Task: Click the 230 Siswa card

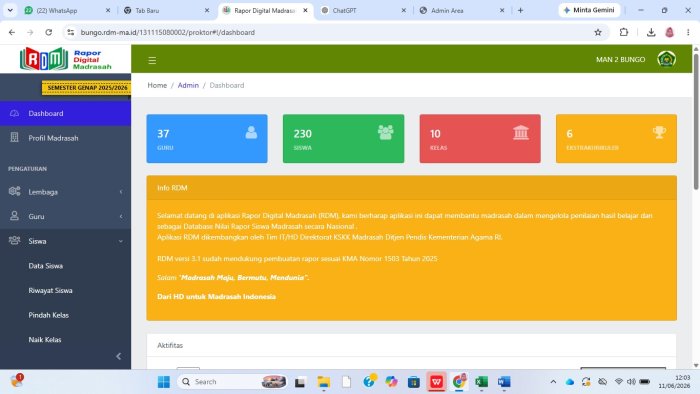Action: [x=343, y=139]
